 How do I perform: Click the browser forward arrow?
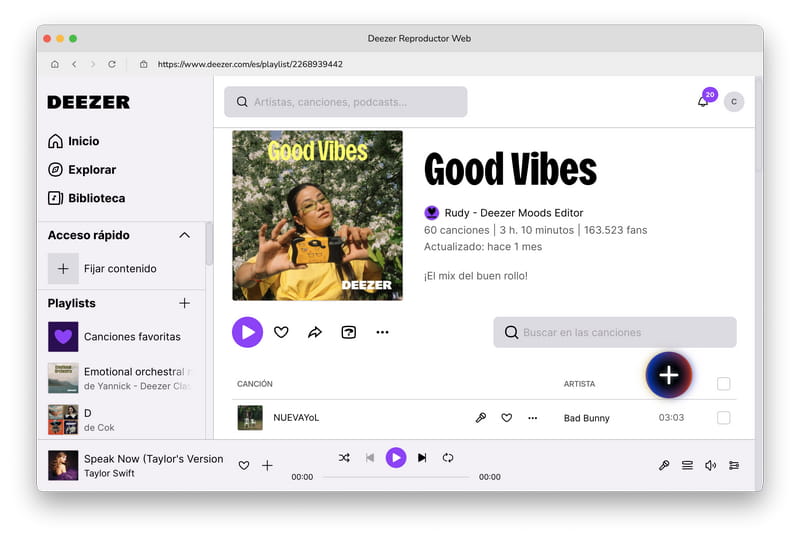tap(93, 64)
